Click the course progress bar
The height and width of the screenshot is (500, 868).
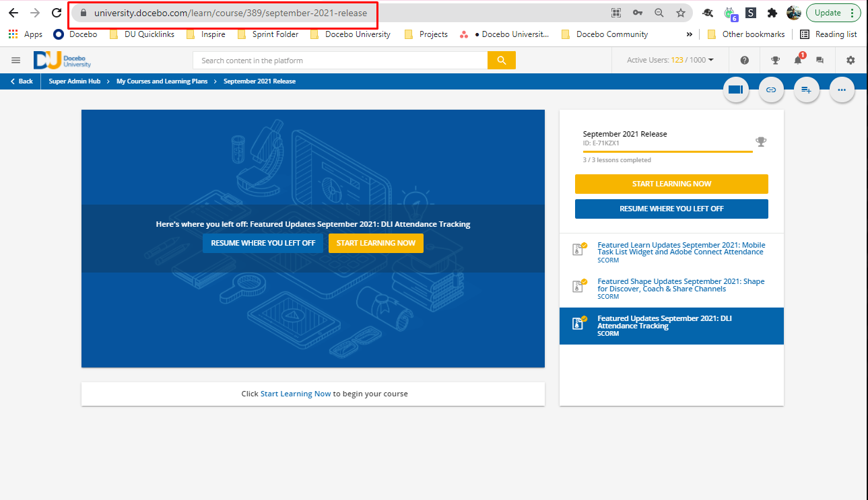(667, 152)
